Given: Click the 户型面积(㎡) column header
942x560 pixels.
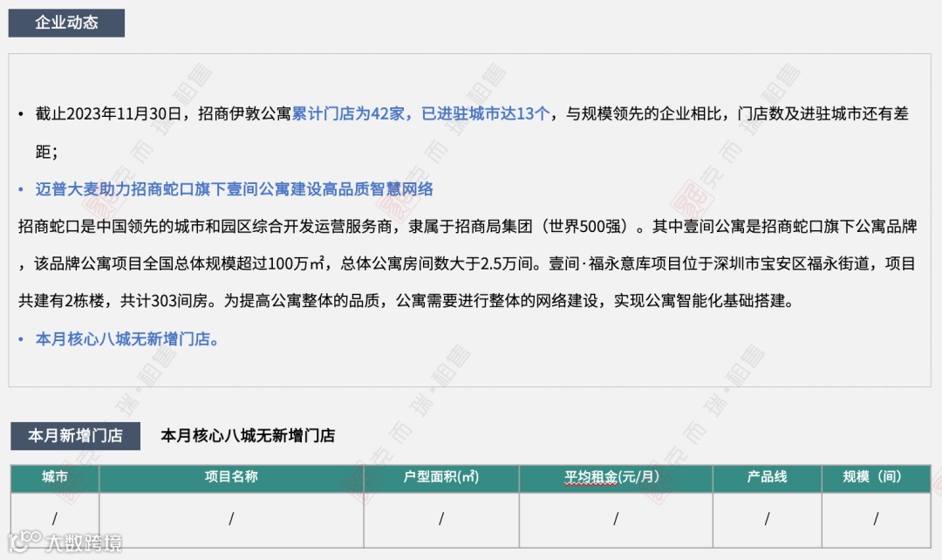Looking at the screenshot, I should click(441, 478).
